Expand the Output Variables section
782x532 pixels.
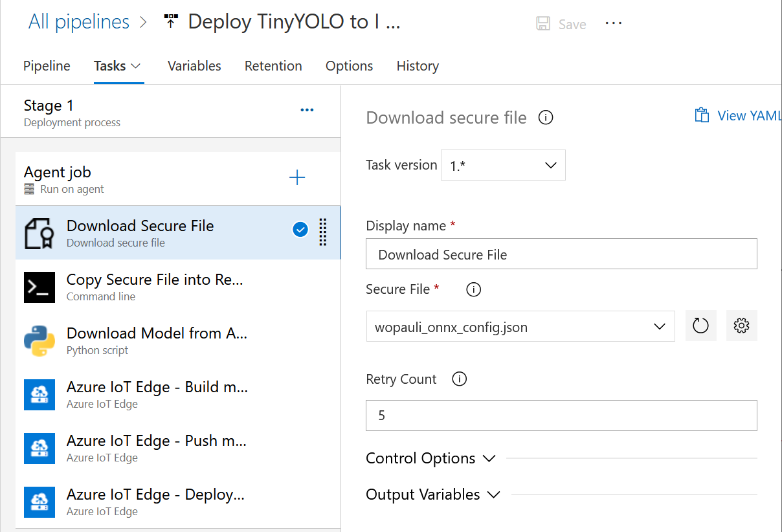tap(433, 494)
